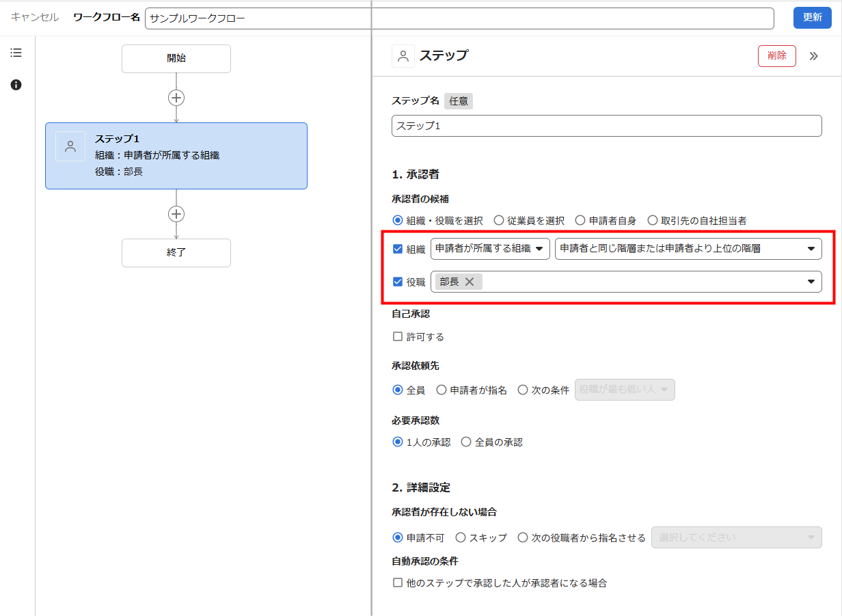Click the ステップ名 input field
842x616 pixels.
coord(606,126)
